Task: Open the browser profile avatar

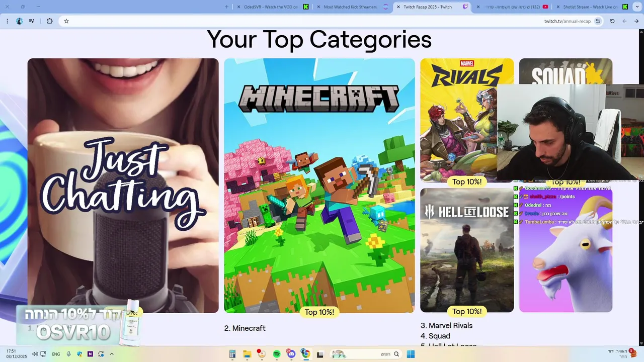Action: (x=19, y=21)
